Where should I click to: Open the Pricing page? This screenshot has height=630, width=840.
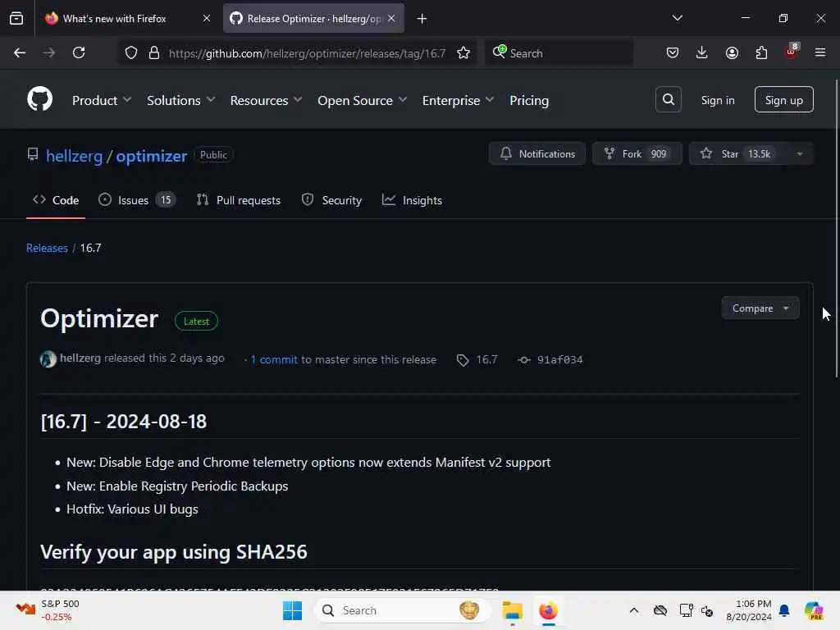[x=529, y=100]
